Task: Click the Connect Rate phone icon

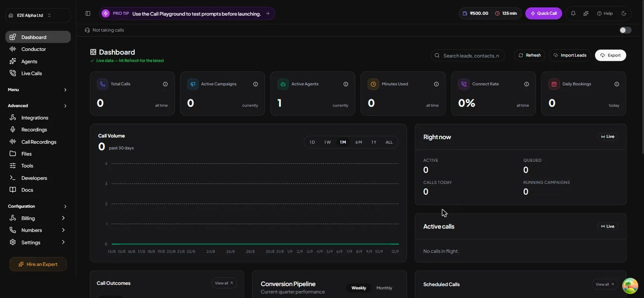Action: tap(464, 84)
